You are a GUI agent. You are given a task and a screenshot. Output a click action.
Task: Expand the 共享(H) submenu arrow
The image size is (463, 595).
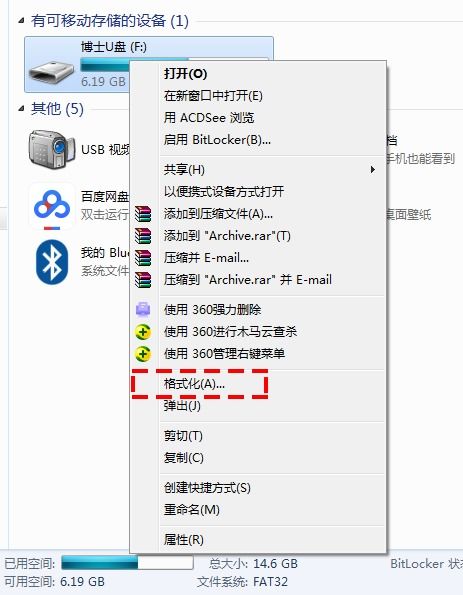pyautogui.click(x=373, y=170)
